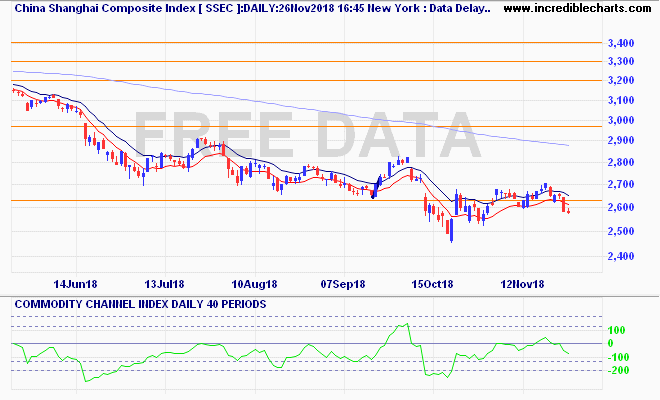This screenshot has height=400, width=660.
Task: Click the Commodity Channel Index panel title
Action: 140,304
